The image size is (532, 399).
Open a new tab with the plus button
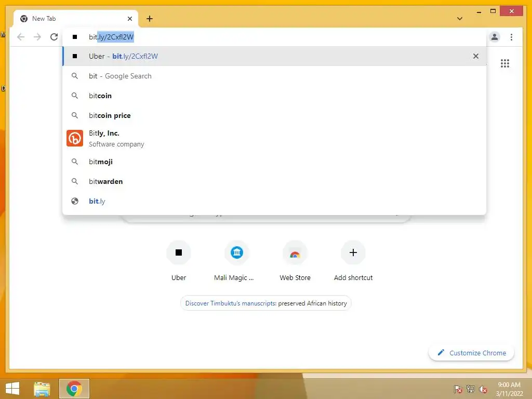pyautogui.click(x=150, y=19)
